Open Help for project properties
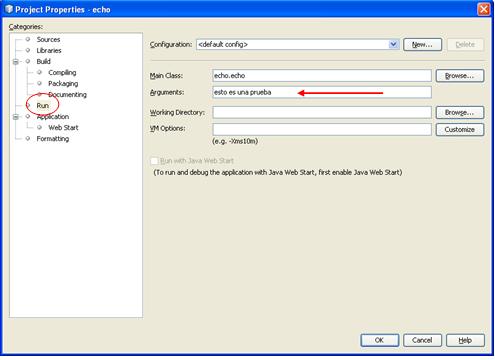 pos(465,340)
